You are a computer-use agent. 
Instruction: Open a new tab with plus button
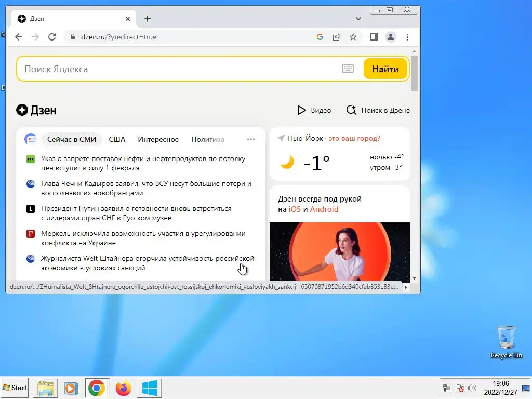click(x=147, y=19)
